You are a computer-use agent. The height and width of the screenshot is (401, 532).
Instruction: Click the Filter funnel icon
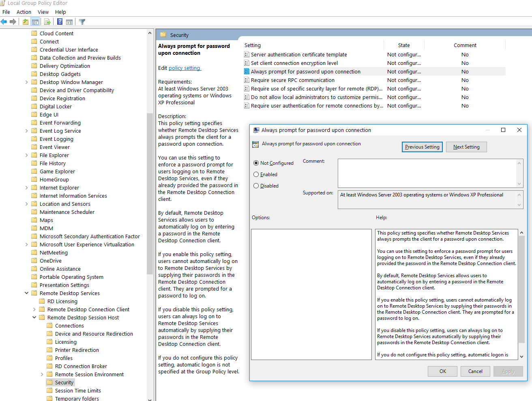82,22
